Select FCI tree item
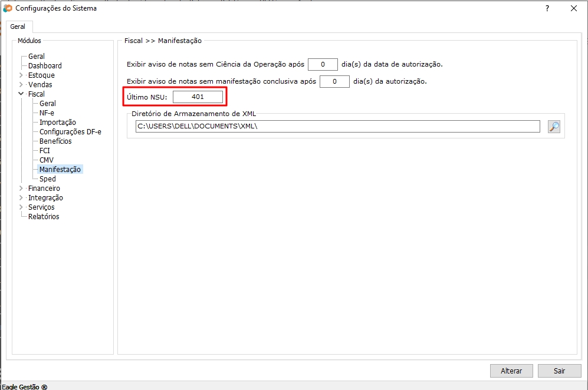The height and width of the screenshot is (390, 588). click(x=45, y=151)
